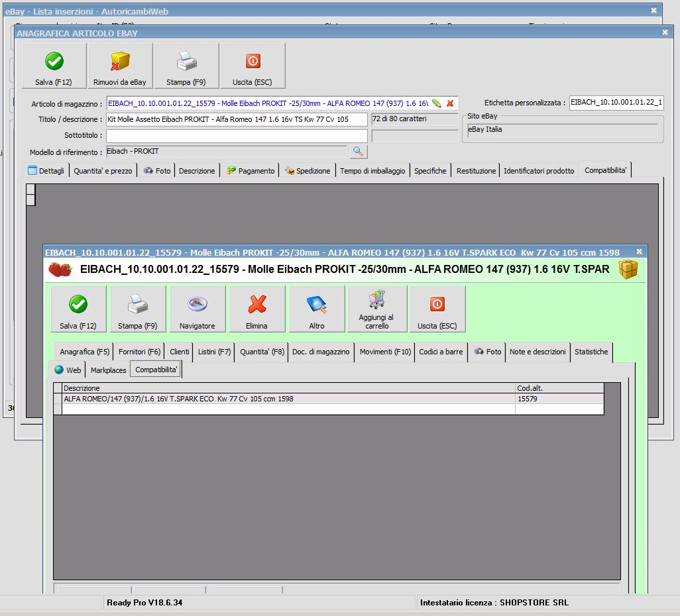Click the Cod.alt. column header

pos(559,388)
